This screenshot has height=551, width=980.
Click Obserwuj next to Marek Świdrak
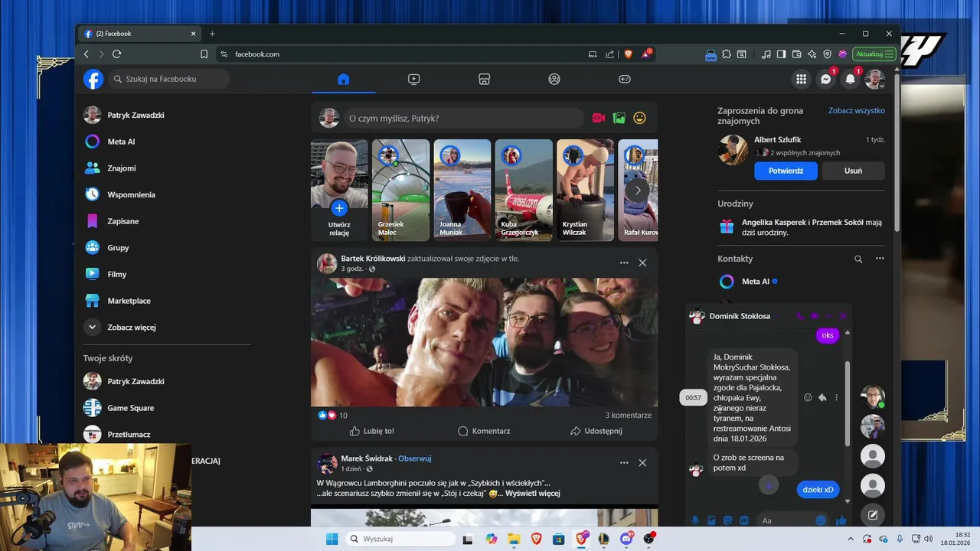point(415,458)
